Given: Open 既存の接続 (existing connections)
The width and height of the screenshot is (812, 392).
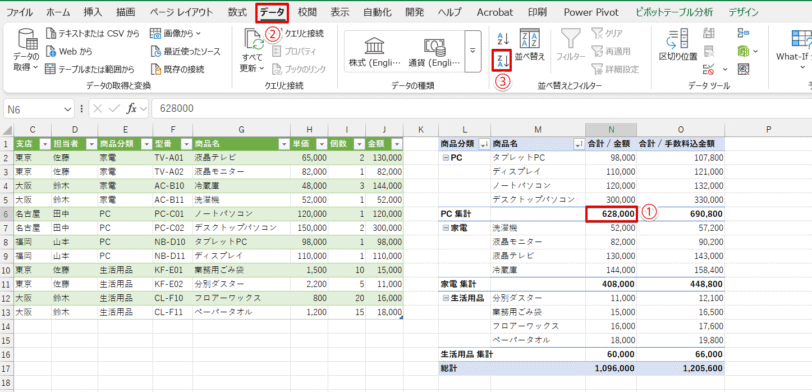Looking at the screenshot, I should [x=177, y=68].
